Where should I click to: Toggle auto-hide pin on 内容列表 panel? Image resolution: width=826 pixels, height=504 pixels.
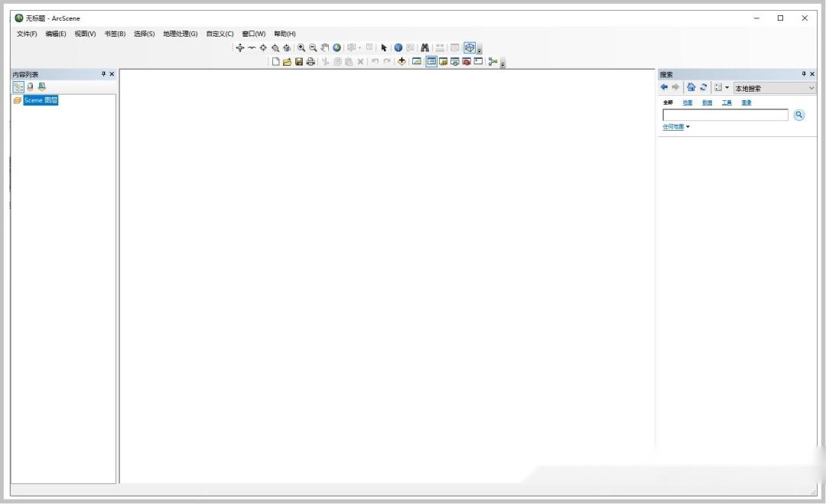point(103,73)
